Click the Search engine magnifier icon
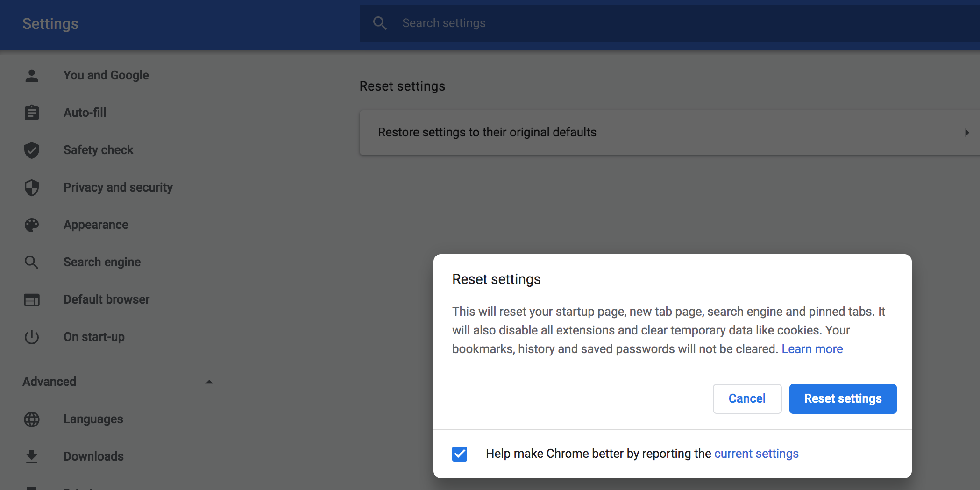 point(31,262)
